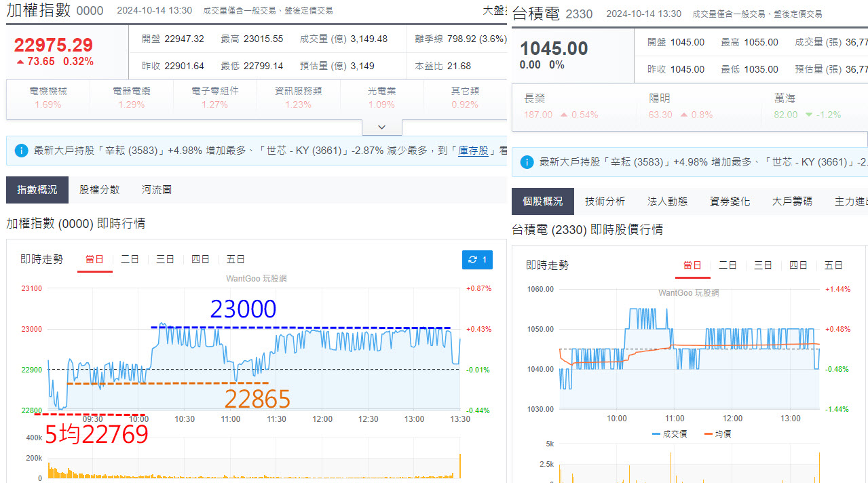Image resolution: width=868 pixels, height=483 pixels.
Task: Select 四日 range on 台積電 chart
Action: pos(799,265)
